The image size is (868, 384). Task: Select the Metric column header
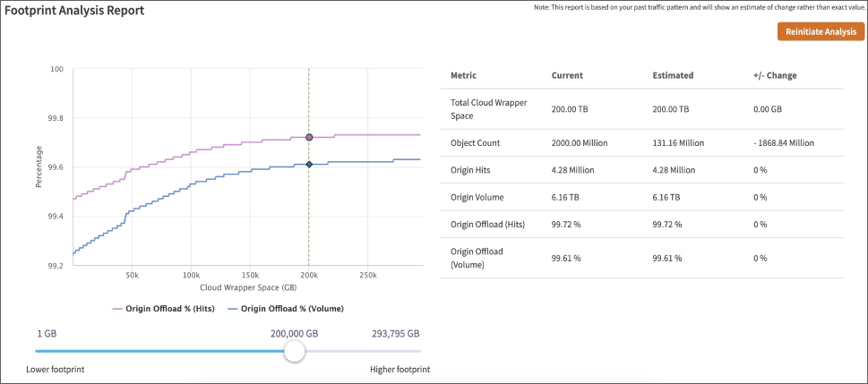(x=463, y=76)
